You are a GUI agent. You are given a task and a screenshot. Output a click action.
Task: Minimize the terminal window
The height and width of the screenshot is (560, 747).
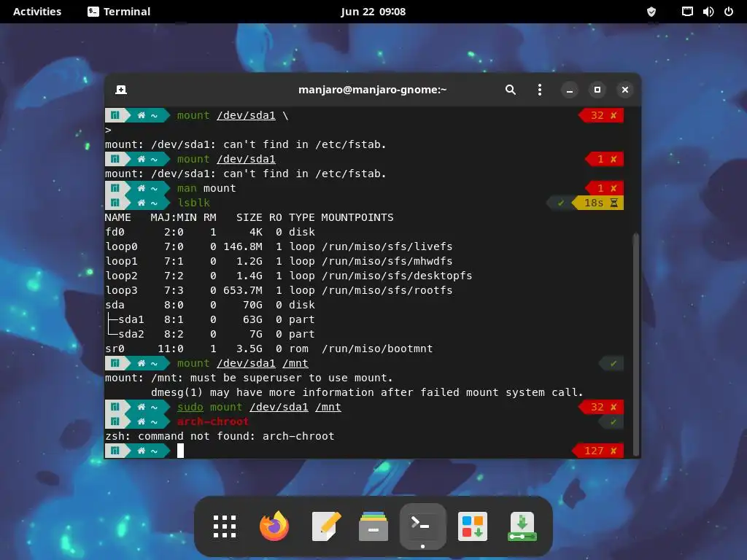[x=569, y=90]
